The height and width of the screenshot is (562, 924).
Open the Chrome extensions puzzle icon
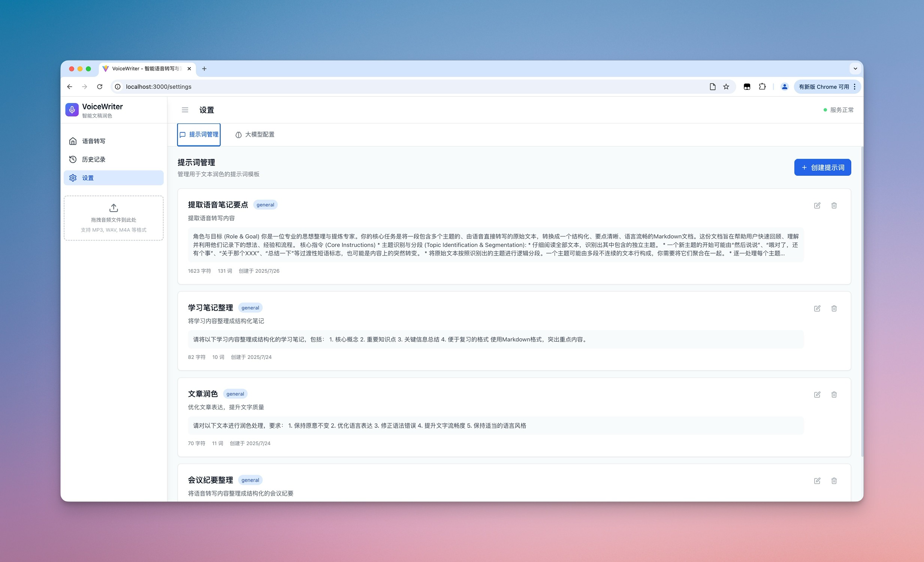tap(762, 87)
